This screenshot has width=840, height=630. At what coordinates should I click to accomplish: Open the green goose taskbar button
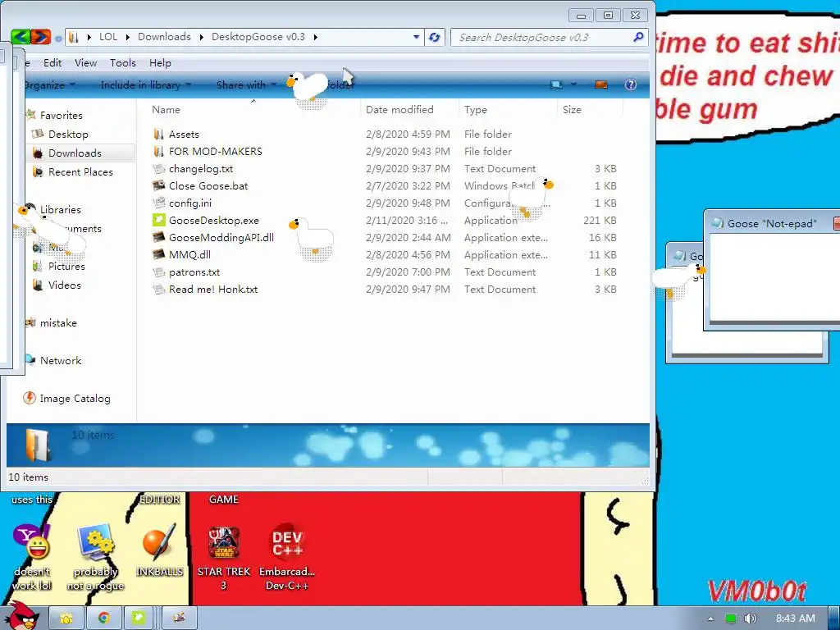pos(139,619)
